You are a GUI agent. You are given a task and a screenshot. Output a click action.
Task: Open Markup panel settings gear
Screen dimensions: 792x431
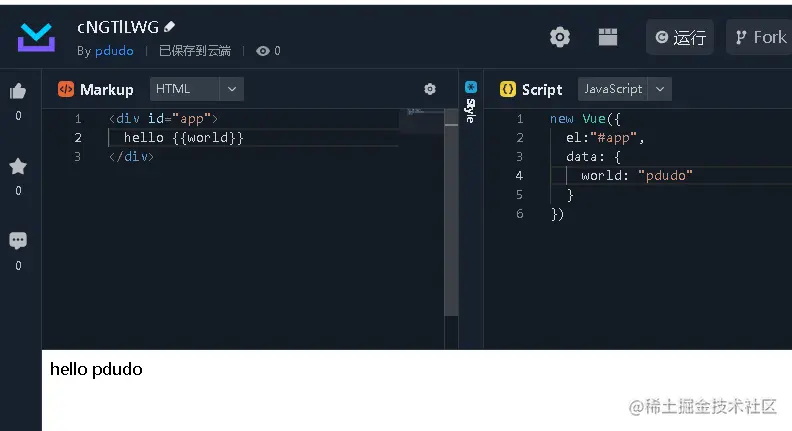430,89
